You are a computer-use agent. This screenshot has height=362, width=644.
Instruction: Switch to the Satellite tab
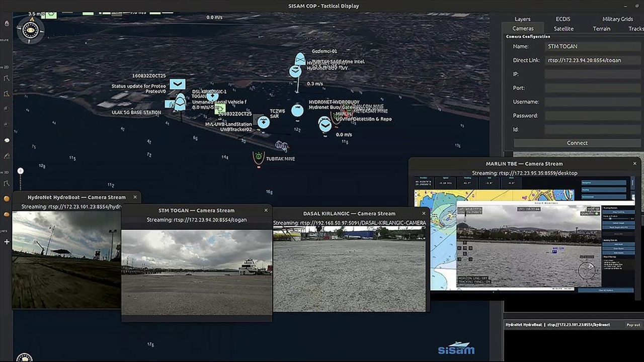click(x=564, y=29)
